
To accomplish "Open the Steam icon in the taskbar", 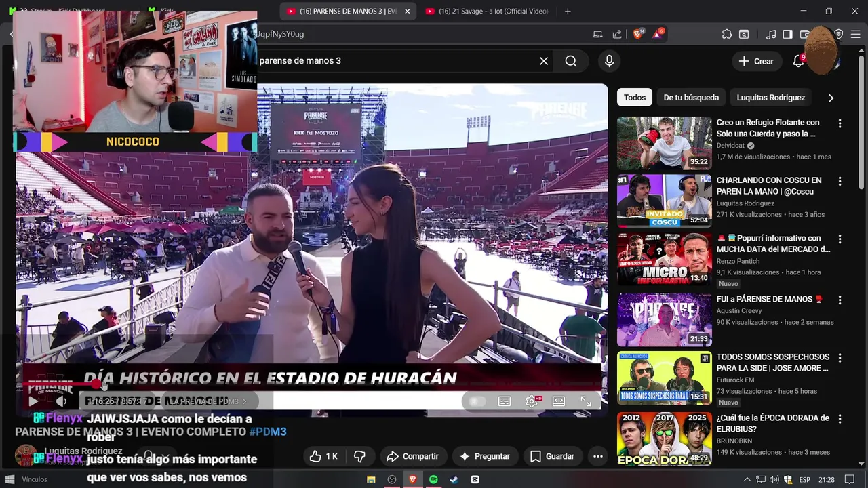I will click(x=454, y=479).
